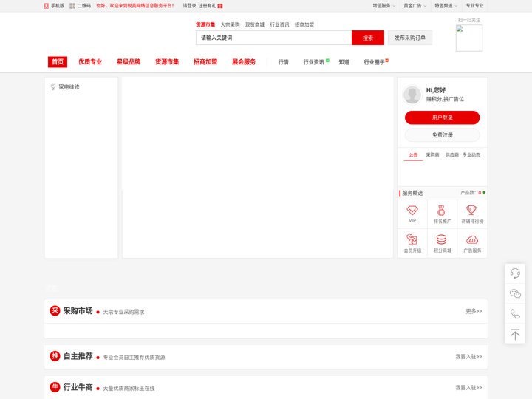532x399 pixels.
Task: Open 招商加盟 in the main navigation bar
Action: tap(205, 62)
